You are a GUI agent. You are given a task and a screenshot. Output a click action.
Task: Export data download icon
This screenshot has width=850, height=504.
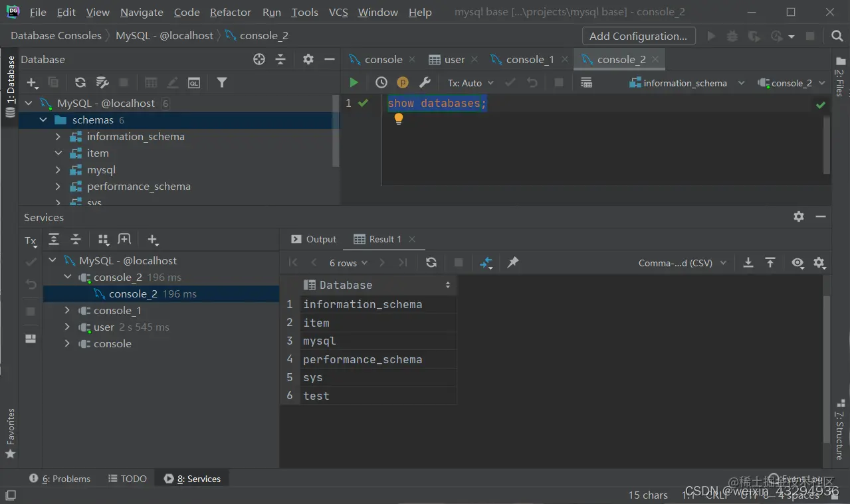(748, 262)
